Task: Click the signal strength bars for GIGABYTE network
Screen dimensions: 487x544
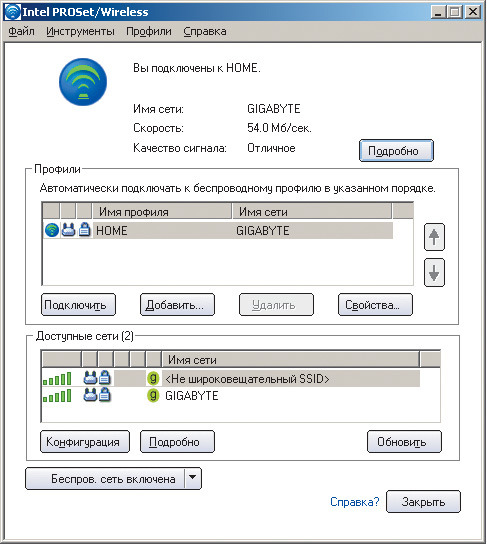Action: pyautogui.click(x=57, y=396)
